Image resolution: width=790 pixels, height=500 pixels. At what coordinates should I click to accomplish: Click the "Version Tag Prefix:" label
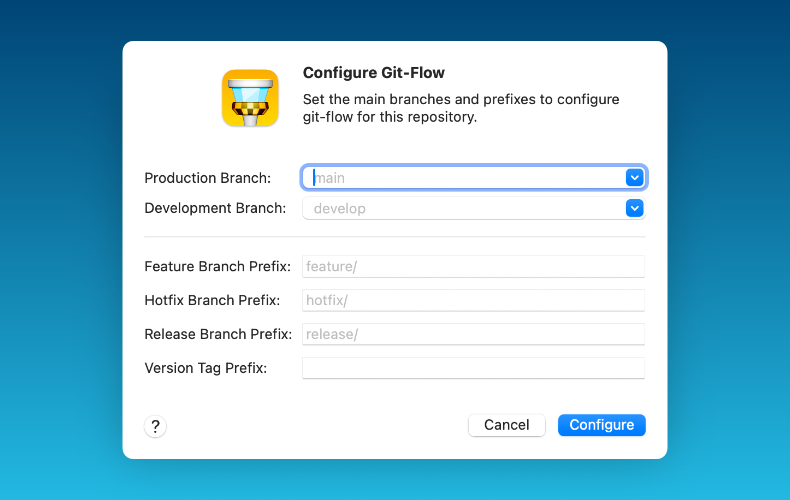205,368
